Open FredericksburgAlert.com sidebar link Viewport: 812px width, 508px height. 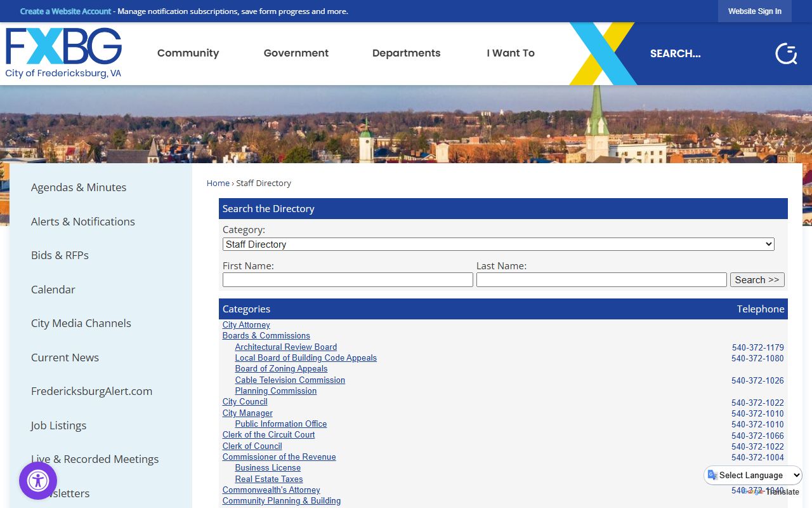91,391
